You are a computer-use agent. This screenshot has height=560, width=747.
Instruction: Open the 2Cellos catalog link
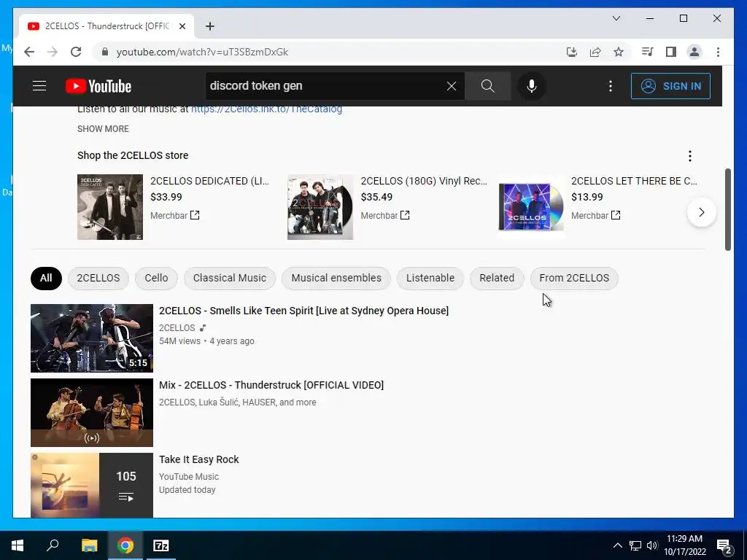[x=266, y=109]
